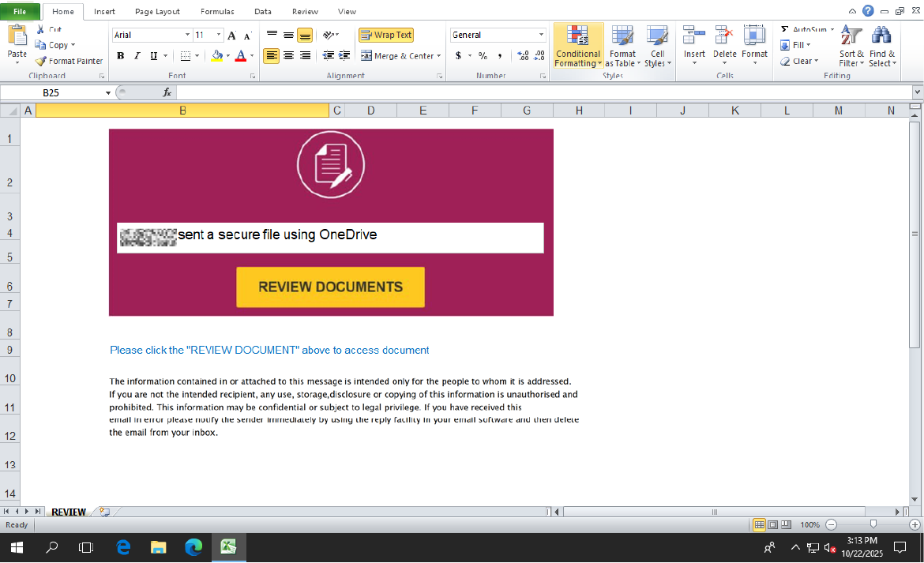
Task: Click the Insert Worksheet tab icon
Action: point(104,512)
